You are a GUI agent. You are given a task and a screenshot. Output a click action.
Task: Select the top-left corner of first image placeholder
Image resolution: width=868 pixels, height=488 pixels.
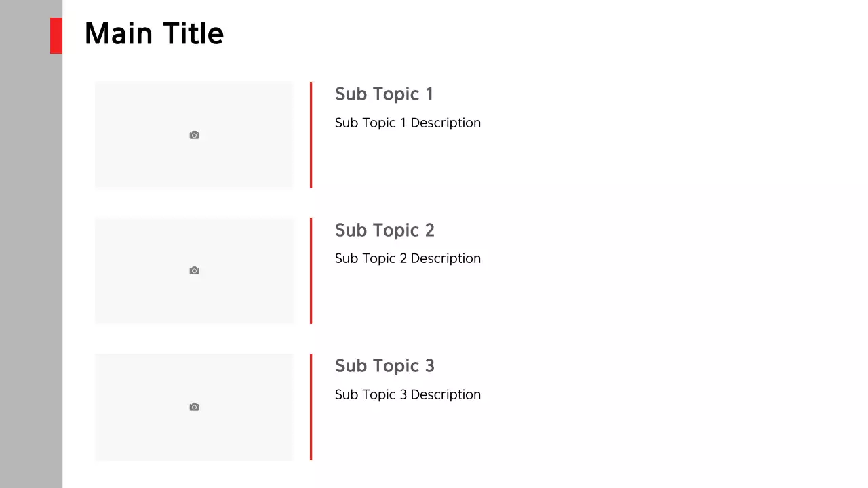pyautogui.click(x=96, y=83)
